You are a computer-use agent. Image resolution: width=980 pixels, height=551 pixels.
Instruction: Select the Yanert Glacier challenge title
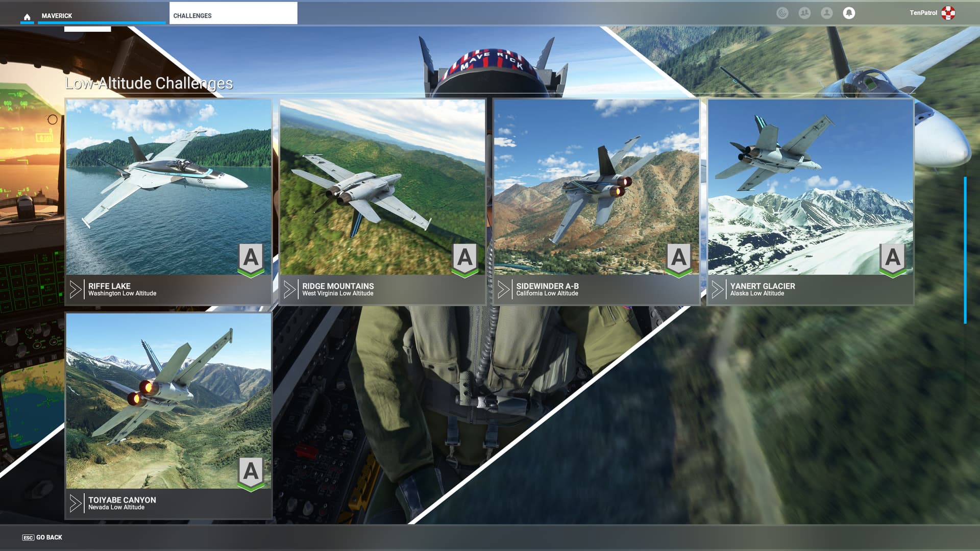[x=763, y=286]
